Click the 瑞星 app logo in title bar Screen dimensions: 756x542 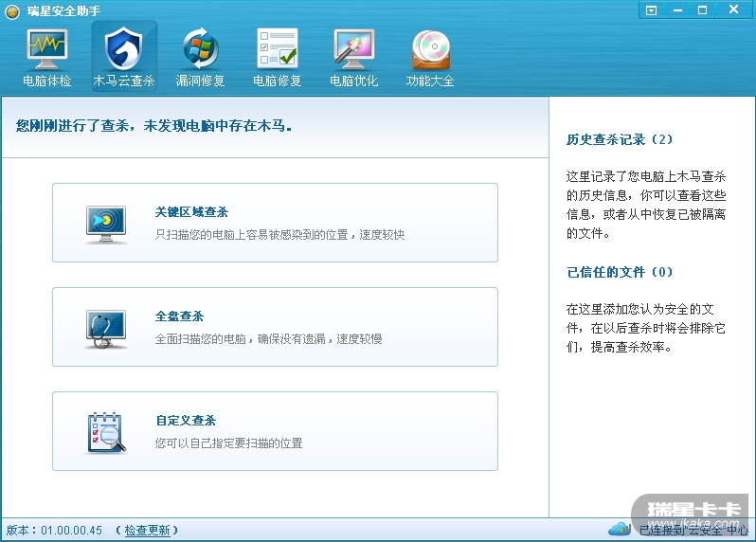pos(12,11)
